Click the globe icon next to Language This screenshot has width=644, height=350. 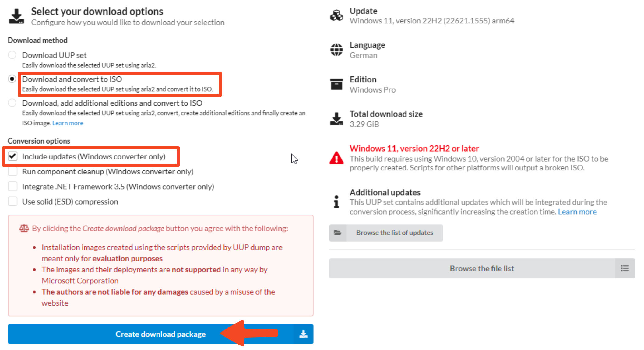[x=336, y=50]
